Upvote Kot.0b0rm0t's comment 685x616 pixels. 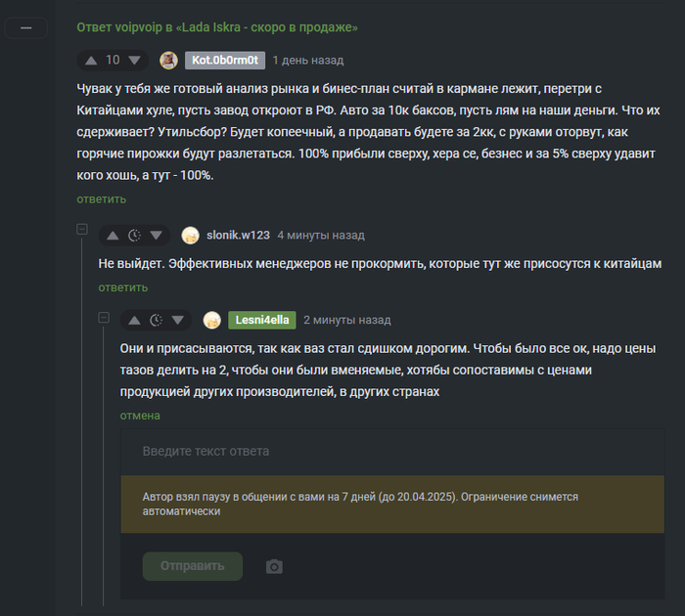pos(91,61)
